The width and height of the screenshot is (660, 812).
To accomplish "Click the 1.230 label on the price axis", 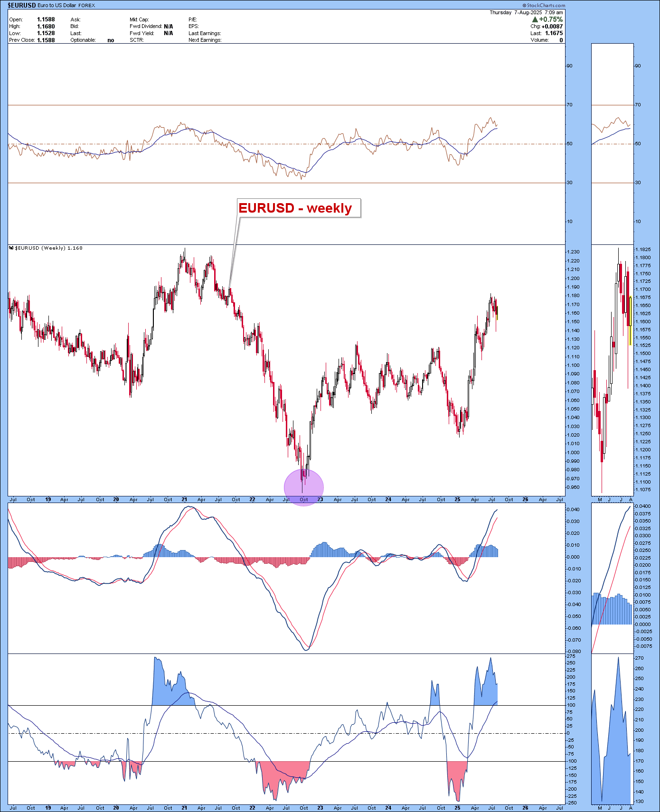I will coord(573,252).
